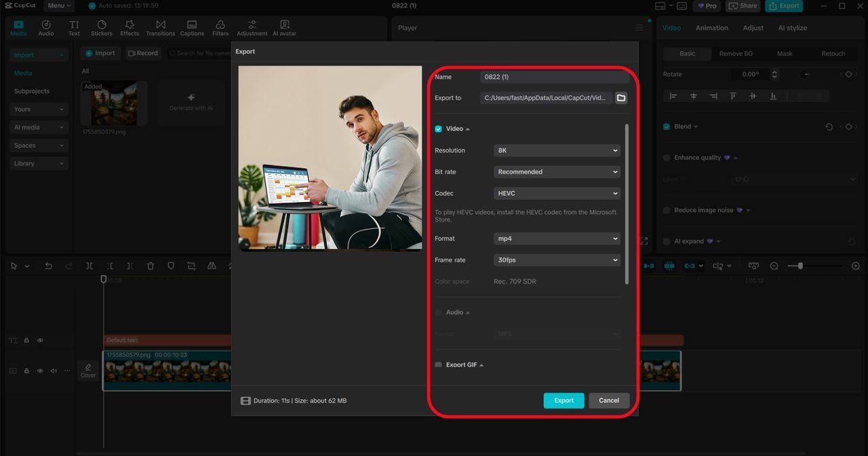The width and height of the screenshot is (868, 456).
Task: Expand the AI media sidebar section
Action: (x=39, y=127)
